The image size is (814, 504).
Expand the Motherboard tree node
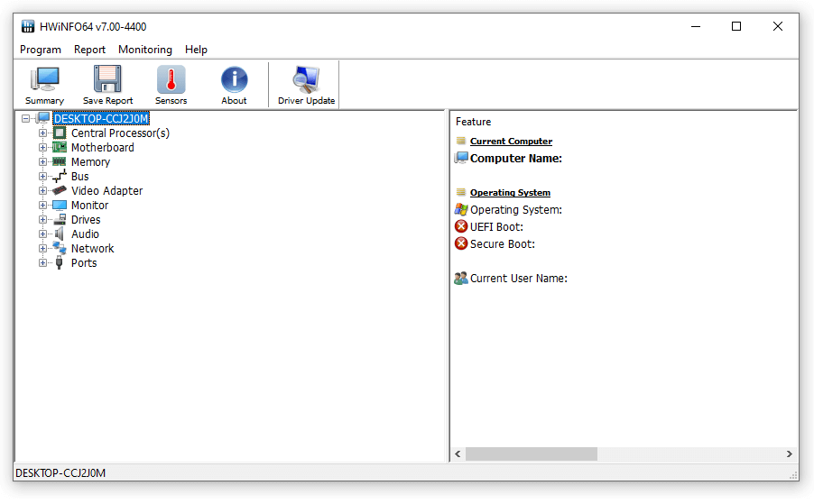tap(42, 148)
